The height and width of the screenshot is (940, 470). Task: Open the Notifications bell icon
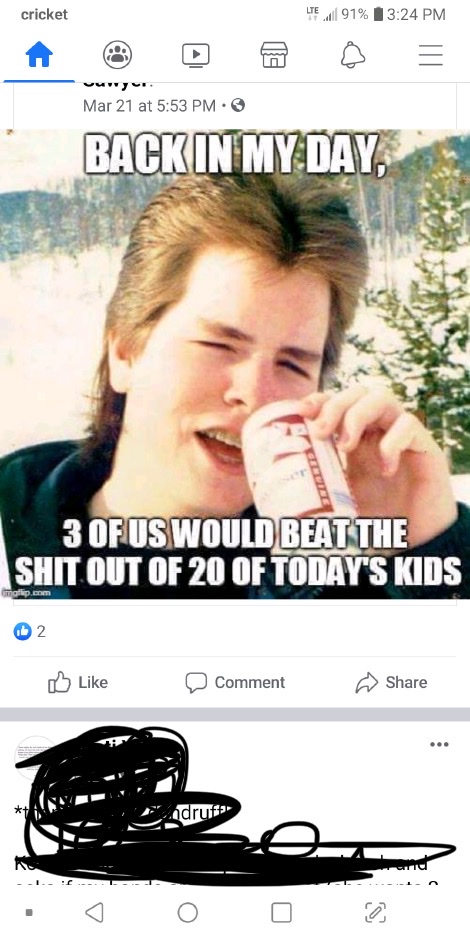352,55
